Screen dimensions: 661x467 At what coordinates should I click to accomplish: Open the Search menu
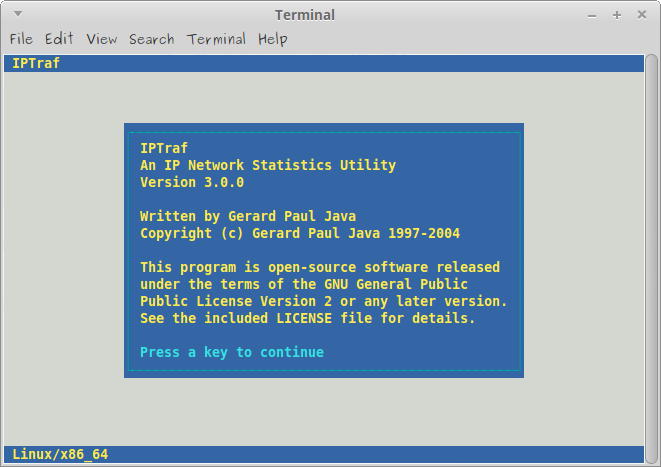click(x=151, y=39)
